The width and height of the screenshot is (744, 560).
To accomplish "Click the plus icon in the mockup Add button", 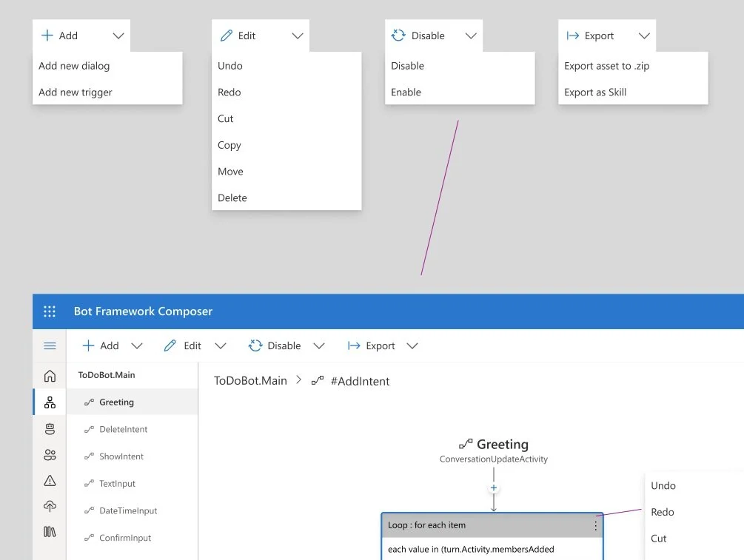I will [47, 36].
